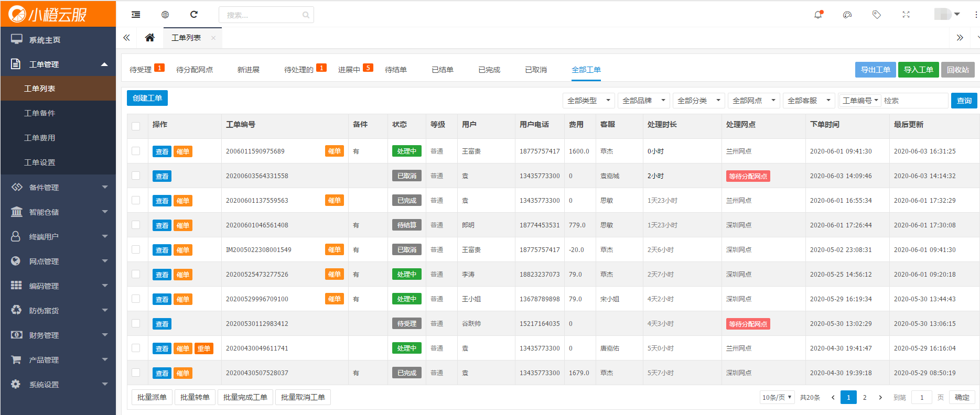Open 工单费用 submenu item
Viewport: 980px width, 415px height.
click(58, 138)
